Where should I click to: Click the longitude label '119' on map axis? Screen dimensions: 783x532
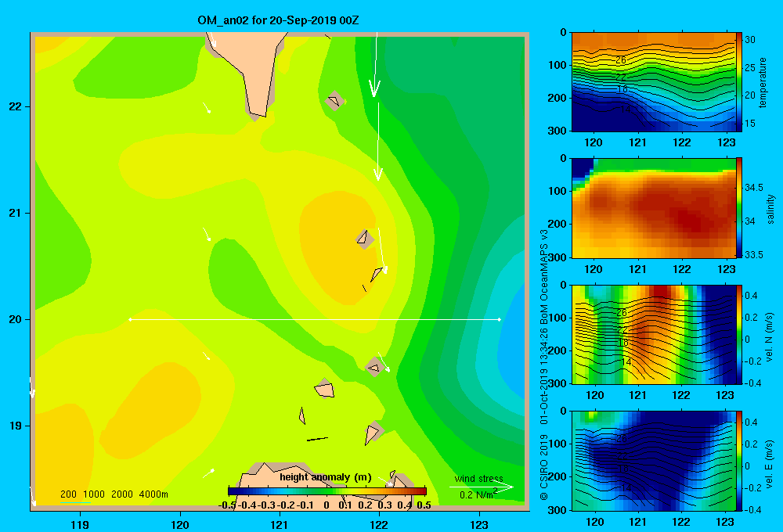[x=80, y=524]
